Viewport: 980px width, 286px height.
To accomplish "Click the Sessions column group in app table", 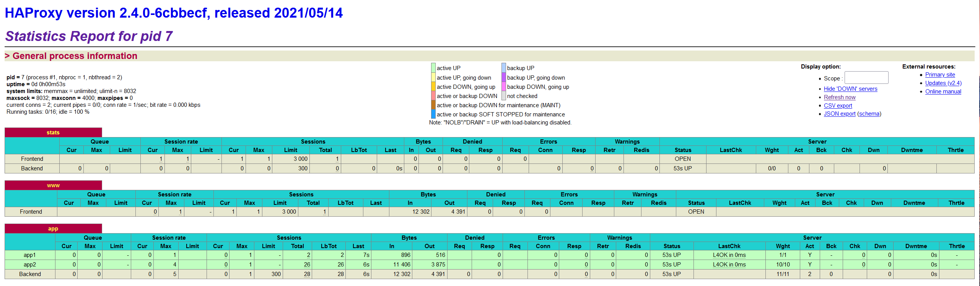I will coord(289,238).
